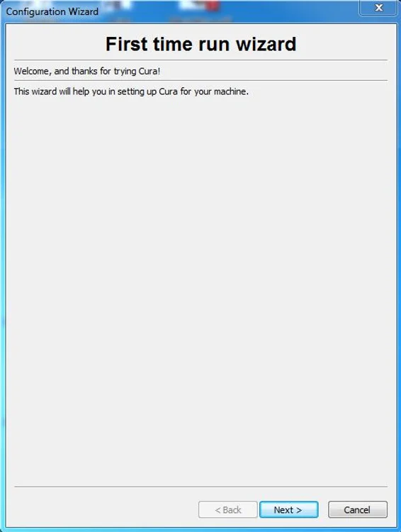Screen dimensions: 401x532
Task: Select the Welcome, thanks for trying Cura text
Action: click(86, 71)
